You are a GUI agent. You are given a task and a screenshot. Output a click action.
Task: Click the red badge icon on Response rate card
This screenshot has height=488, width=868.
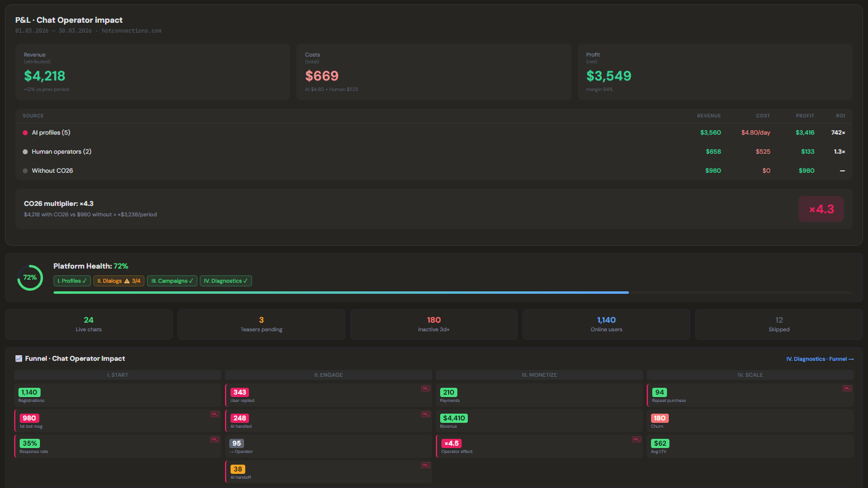pos(215,439)
